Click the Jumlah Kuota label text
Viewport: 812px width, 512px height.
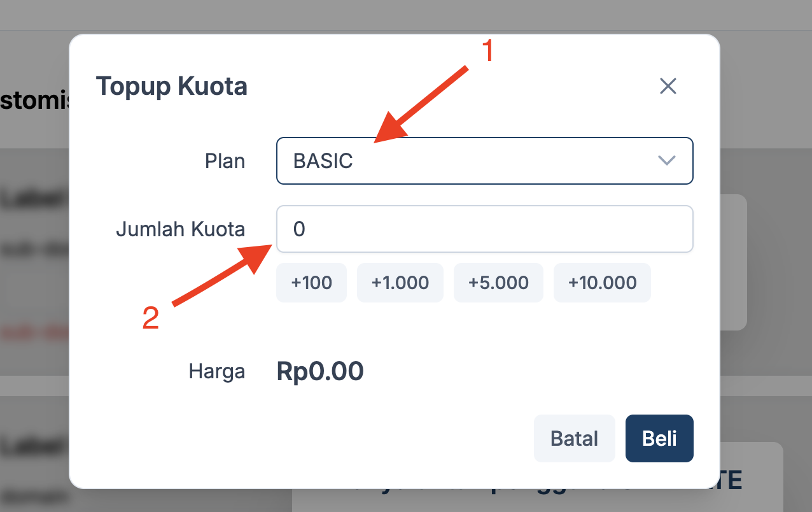click(x=180, y=229)
